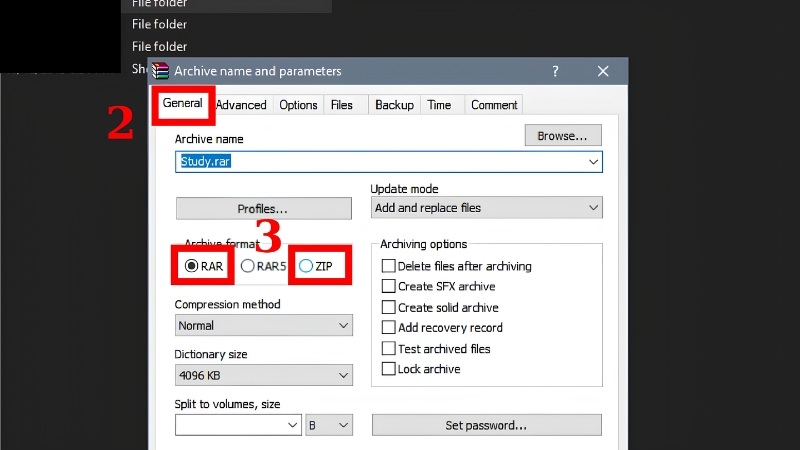Expand the Split to volumes size combo box
The width and height of the screenshot is (800, 450).
(238, 425)
